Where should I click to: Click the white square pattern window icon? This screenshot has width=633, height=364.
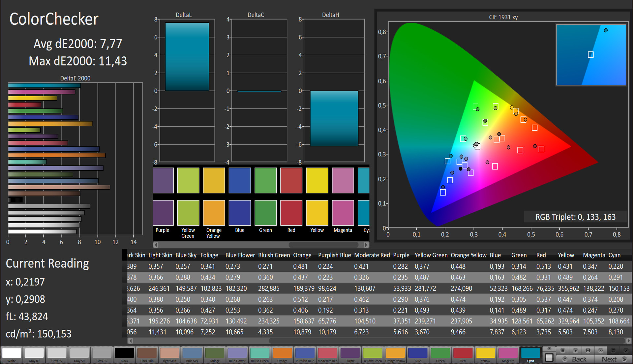click(x=549, y=358)
